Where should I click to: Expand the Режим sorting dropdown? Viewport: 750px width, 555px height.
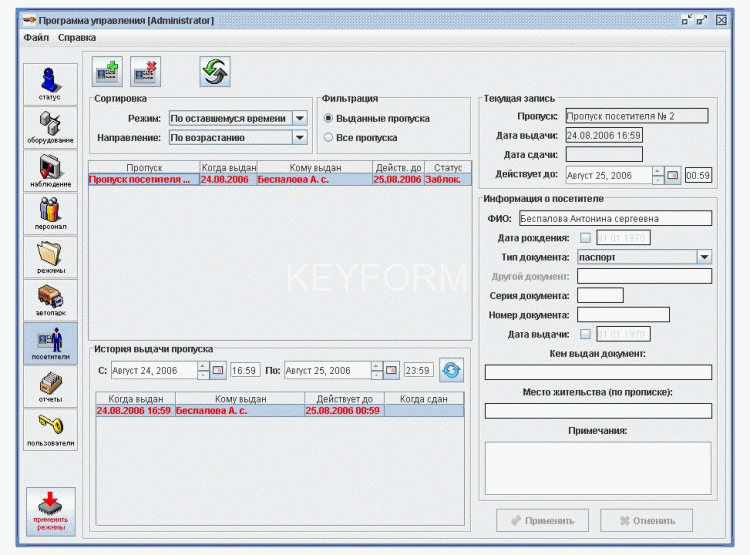pos(299,118)
